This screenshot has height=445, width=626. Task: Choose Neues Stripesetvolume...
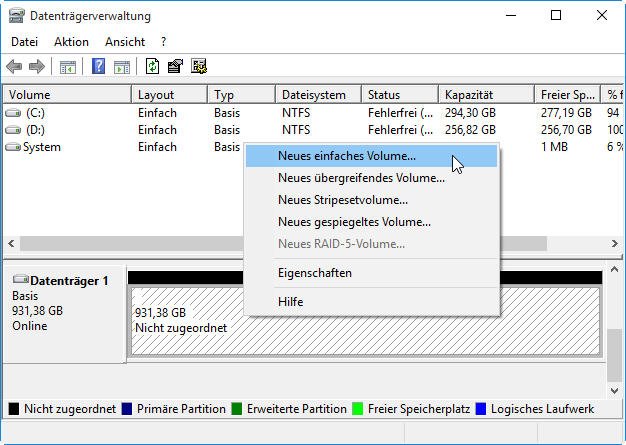pos(372,200)
